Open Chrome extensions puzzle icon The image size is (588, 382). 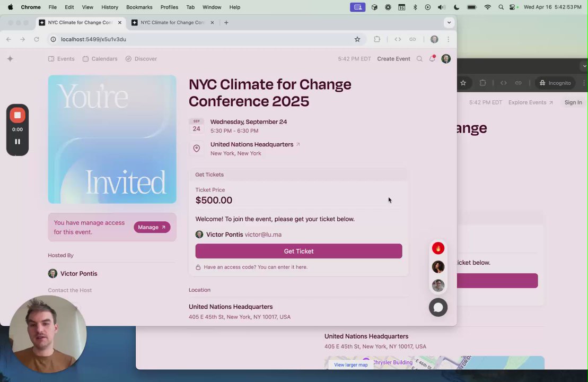click(377, 39)
